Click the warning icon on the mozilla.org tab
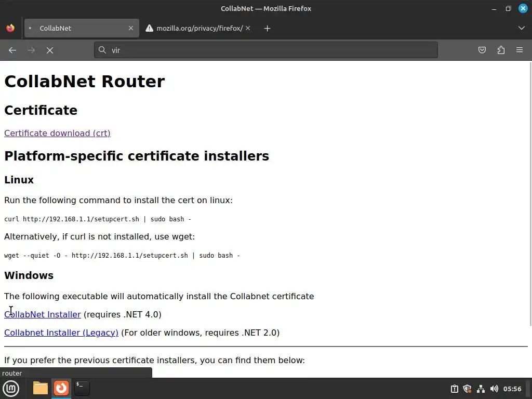The image size is (532, 399). coord(149,28)
